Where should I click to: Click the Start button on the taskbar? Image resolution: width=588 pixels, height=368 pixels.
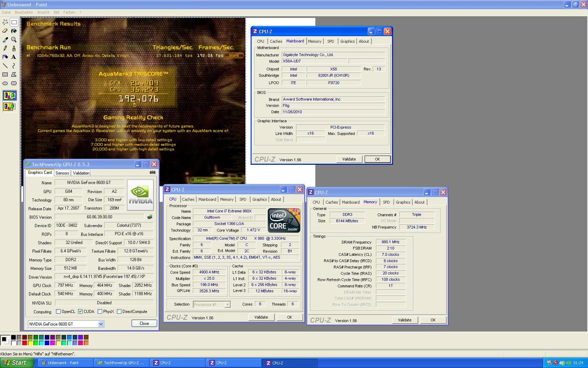pyautogui.click(x=17, y=363)
